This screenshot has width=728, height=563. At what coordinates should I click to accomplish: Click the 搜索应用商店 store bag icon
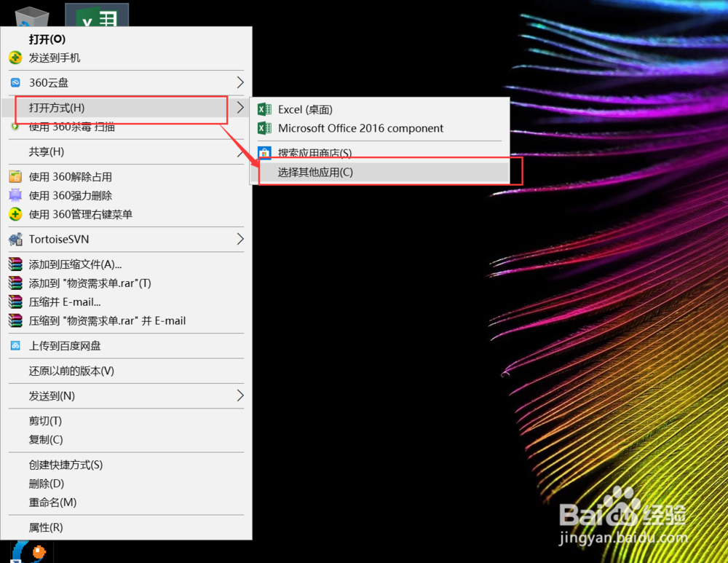(265, 152)
